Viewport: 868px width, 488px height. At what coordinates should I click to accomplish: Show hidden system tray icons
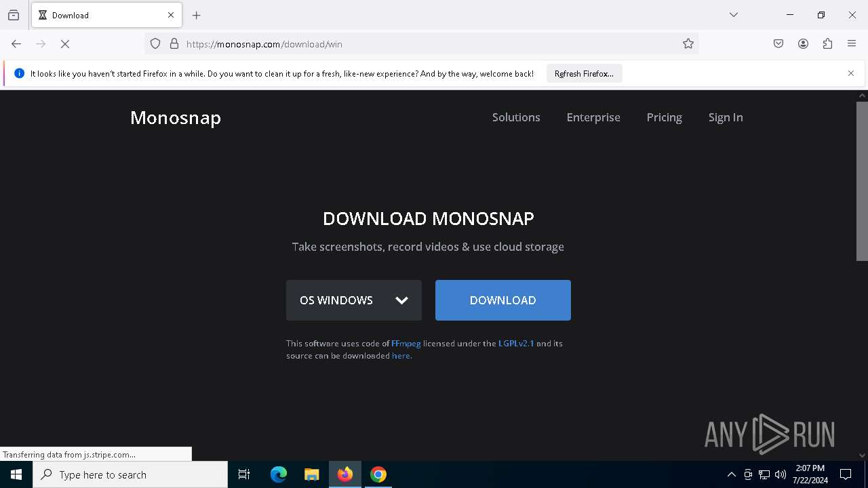731,474
